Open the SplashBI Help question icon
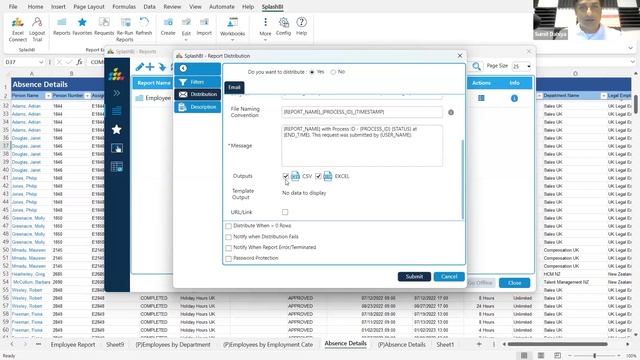This screenshot has width=640, height=360. (x=302, y=26)
